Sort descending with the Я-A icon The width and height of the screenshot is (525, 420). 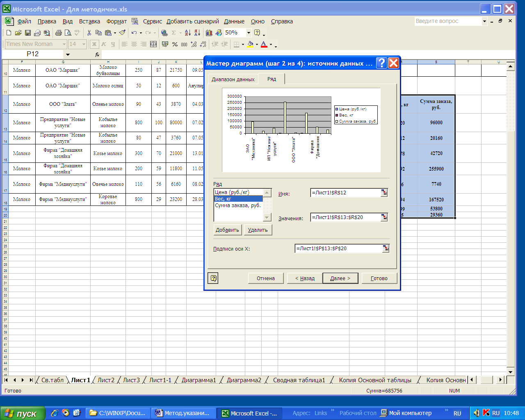[x=197, y=33]
